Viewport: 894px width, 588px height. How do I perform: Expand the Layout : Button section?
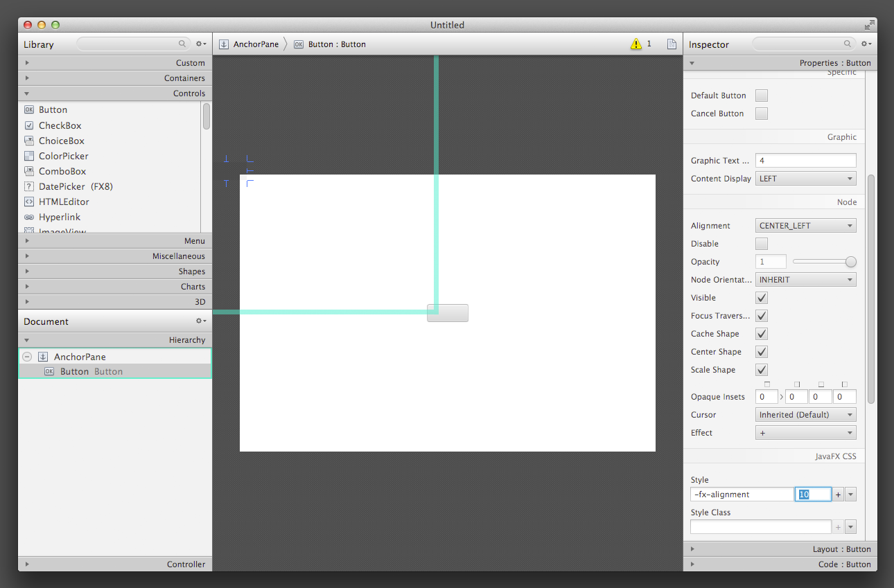tap(780, 549)
